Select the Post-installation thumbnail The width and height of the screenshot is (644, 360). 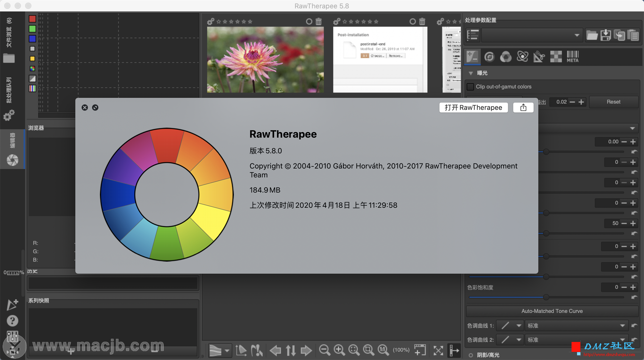[x=380, y=60]
